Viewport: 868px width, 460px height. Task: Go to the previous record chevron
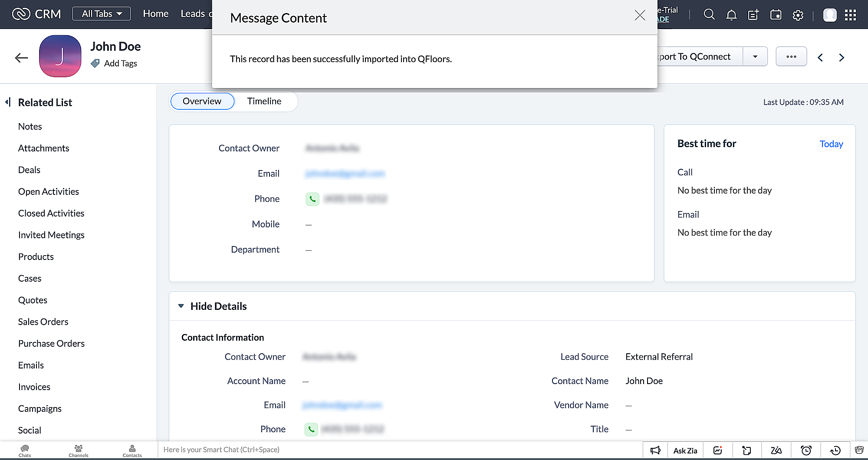tap(820, 57)
